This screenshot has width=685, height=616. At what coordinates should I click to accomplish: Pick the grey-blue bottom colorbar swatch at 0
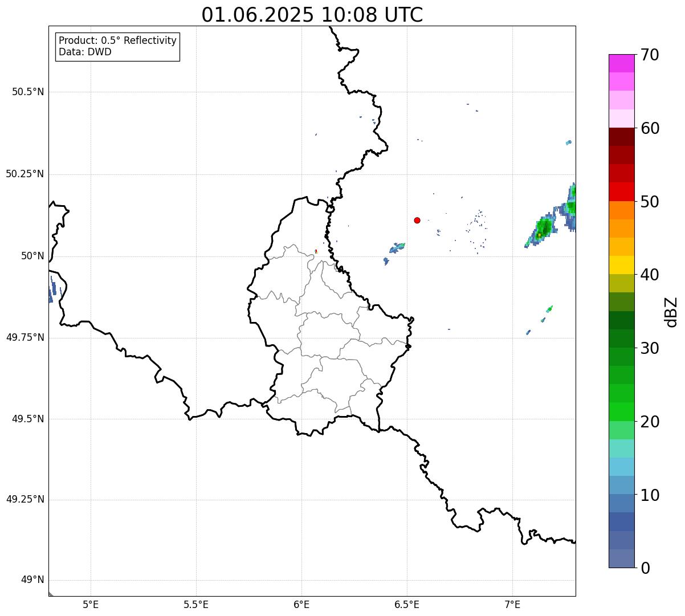pyautogui.click(x=621, y=558)
